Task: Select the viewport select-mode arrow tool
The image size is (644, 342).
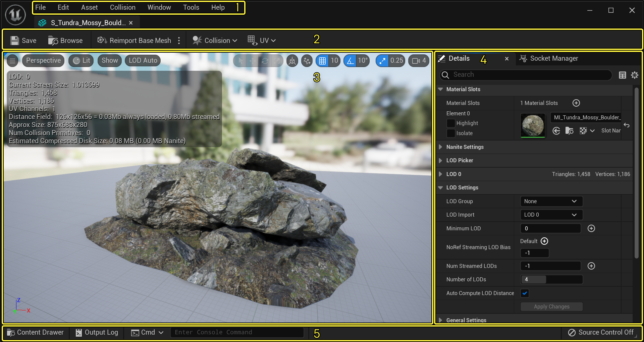Action: 240,61
